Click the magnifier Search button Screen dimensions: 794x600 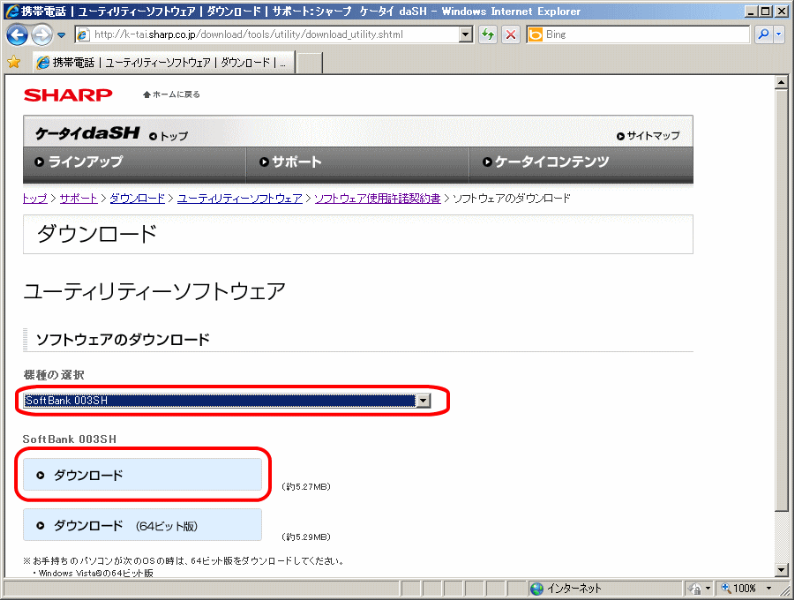[763, 34]
